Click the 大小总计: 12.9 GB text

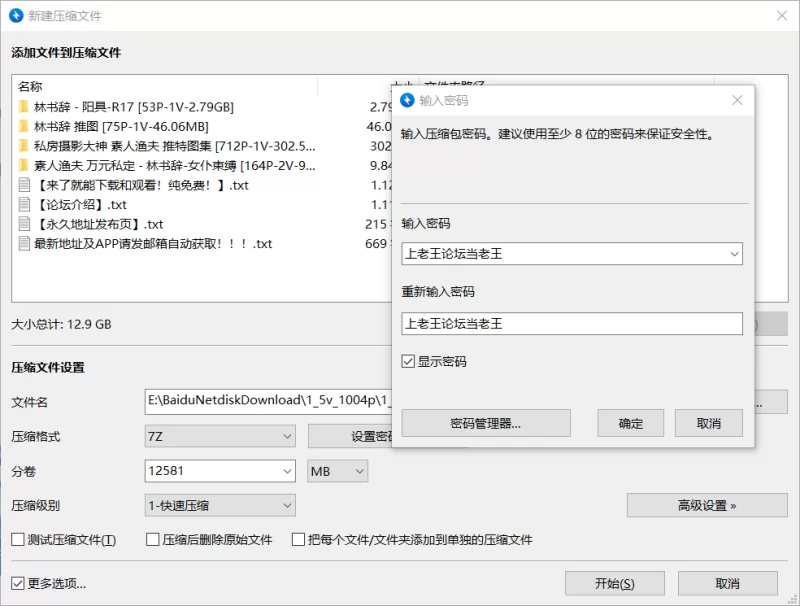click(x=61, y=324)
